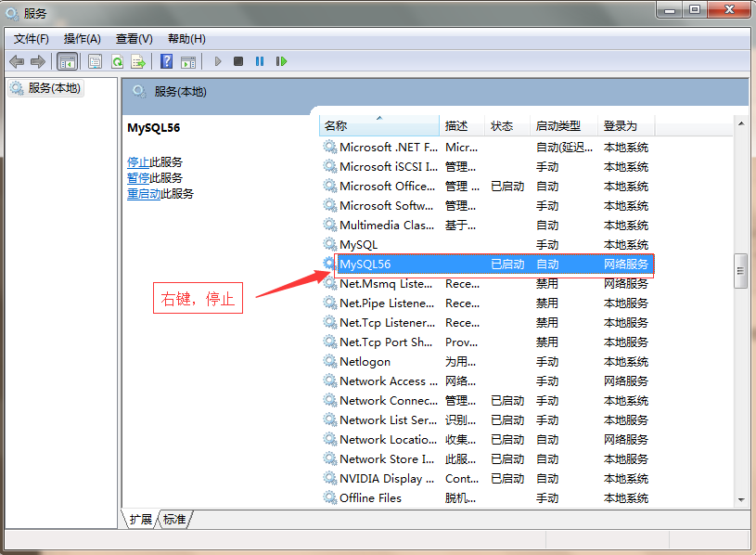Click the vertical scrollbar thumb
This screenshot has width=756, height=555.
pos(740,270)
